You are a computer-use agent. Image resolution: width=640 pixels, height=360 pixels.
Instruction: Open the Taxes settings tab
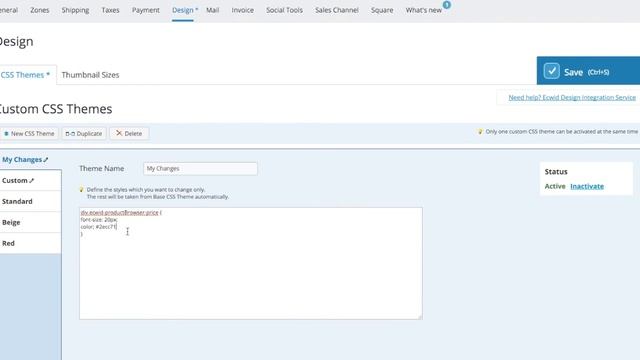point(110,10)
